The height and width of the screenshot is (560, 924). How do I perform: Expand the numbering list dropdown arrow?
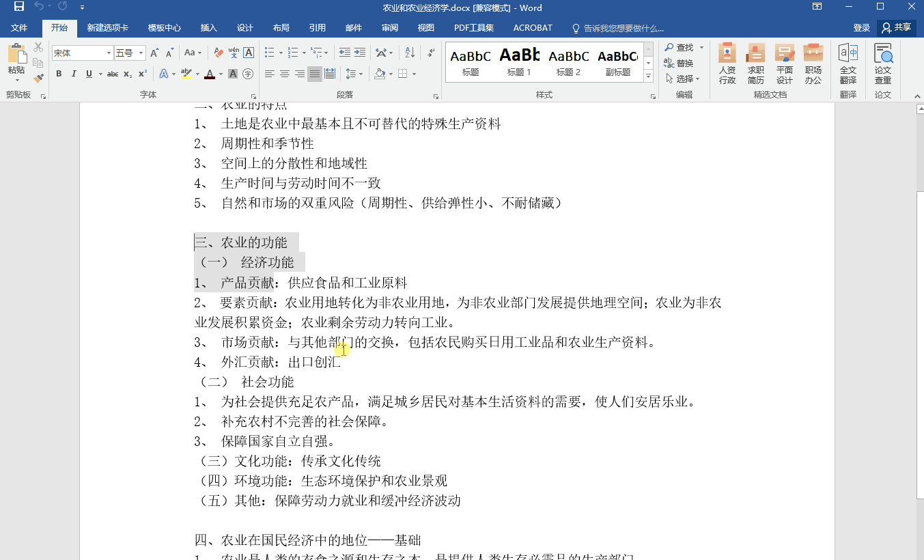pyautogui.click(x=305, y=53)
